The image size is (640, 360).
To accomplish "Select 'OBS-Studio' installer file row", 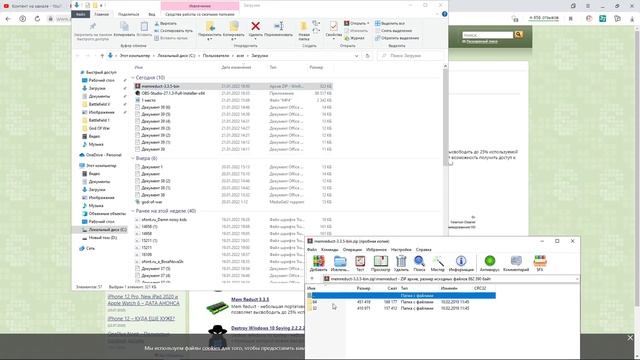I will point(233,93).
